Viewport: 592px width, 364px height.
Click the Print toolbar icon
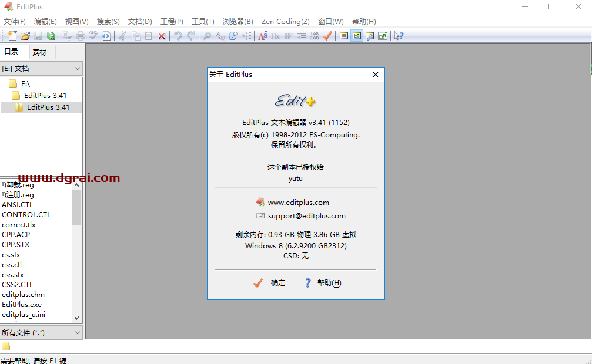[x=81, y=36]
